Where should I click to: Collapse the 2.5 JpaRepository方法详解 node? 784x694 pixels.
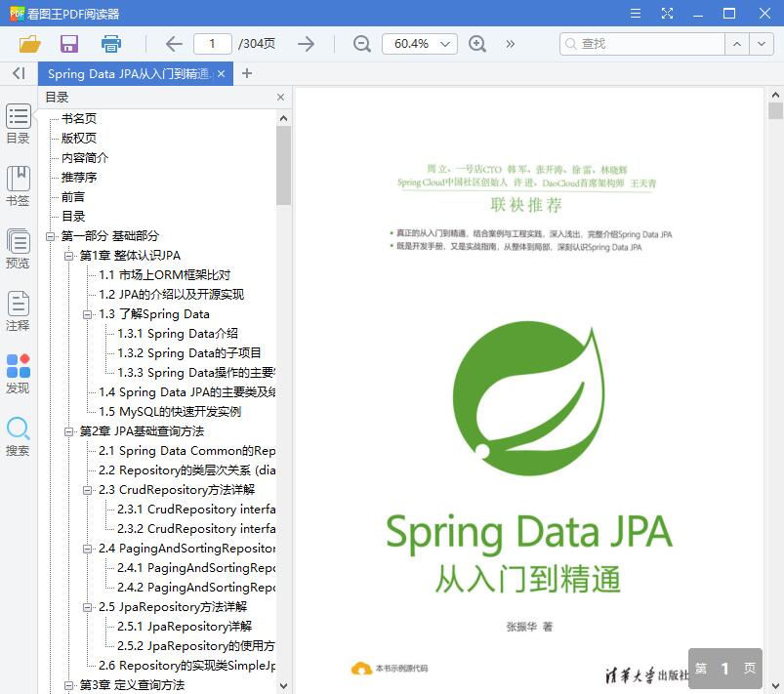point(88,607)
